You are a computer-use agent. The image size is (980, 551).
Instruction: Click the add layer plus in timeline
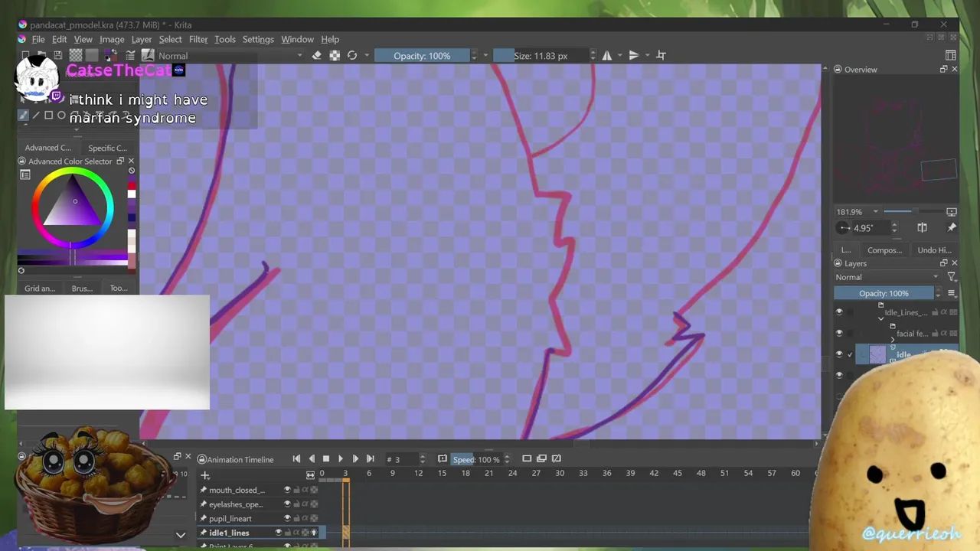(x=204, y=475)
